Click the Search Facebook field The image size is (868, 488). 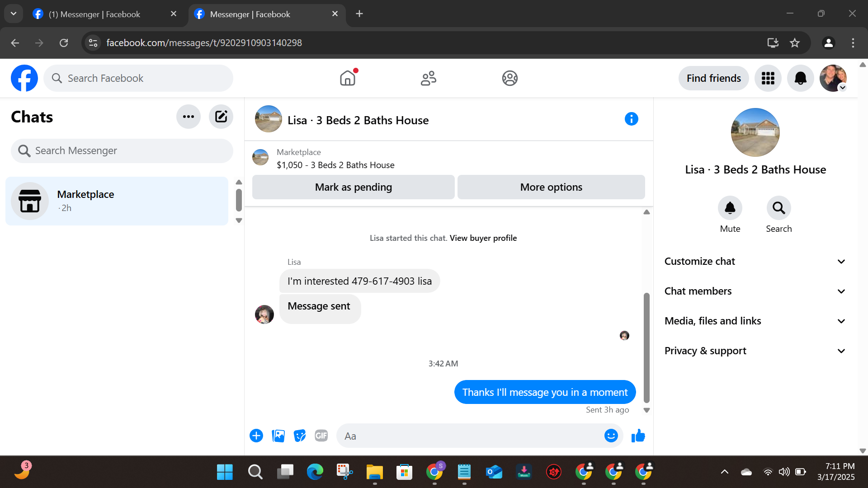tap(138, 78)
